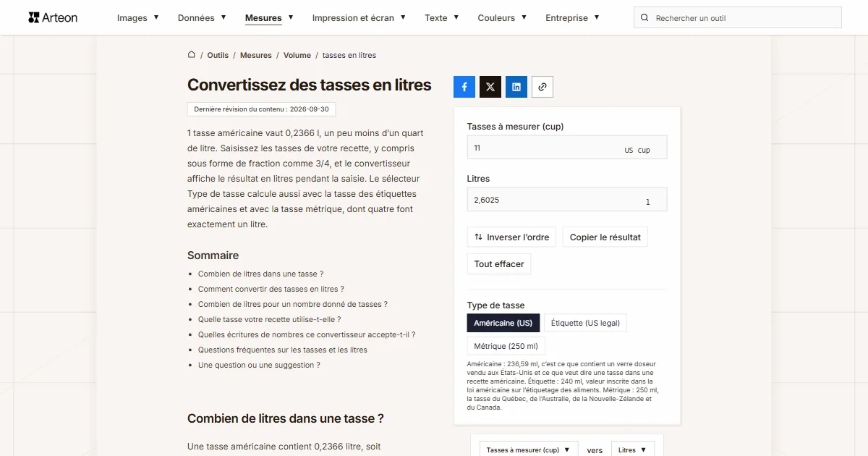868x456 pixels.
Task: Jump to Combien de litres dans une tasse
Action: click(x=260, y=274)
